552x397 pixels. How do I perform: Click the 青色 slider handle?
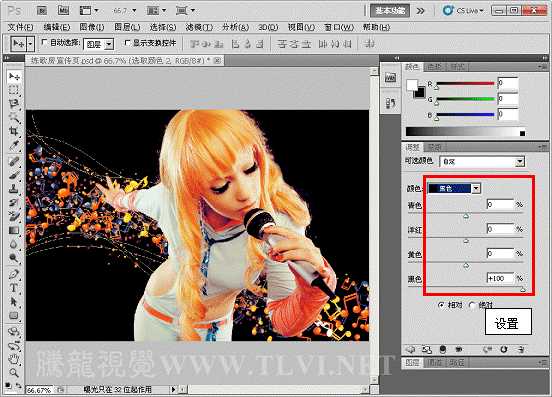pyautogui.click(x=466, y=216)
